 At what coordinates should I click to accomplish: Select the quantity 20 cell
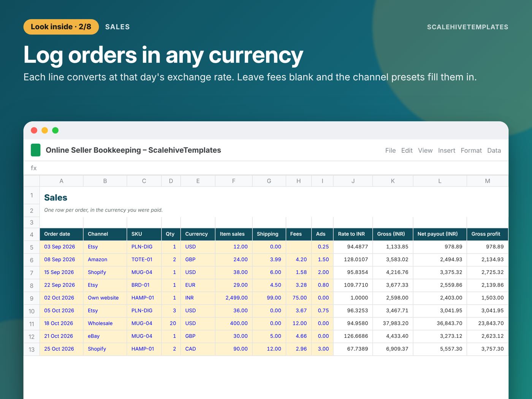(171, 323)
